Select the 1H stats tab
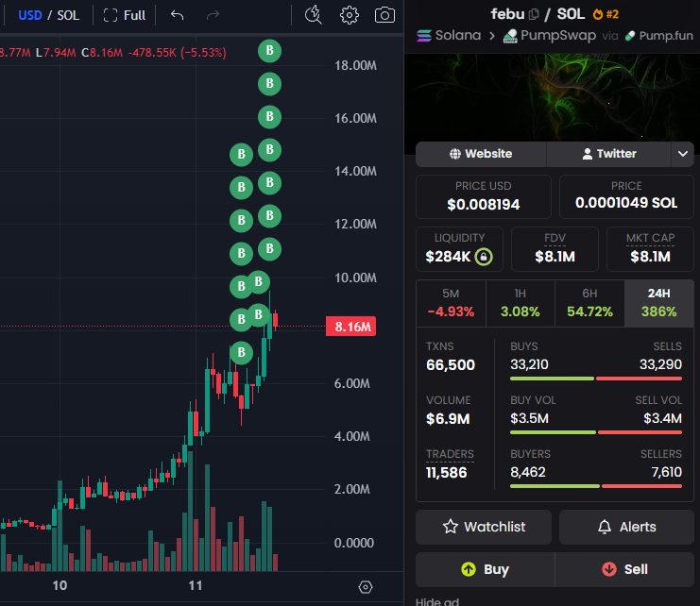 click(x=521, y=303)
